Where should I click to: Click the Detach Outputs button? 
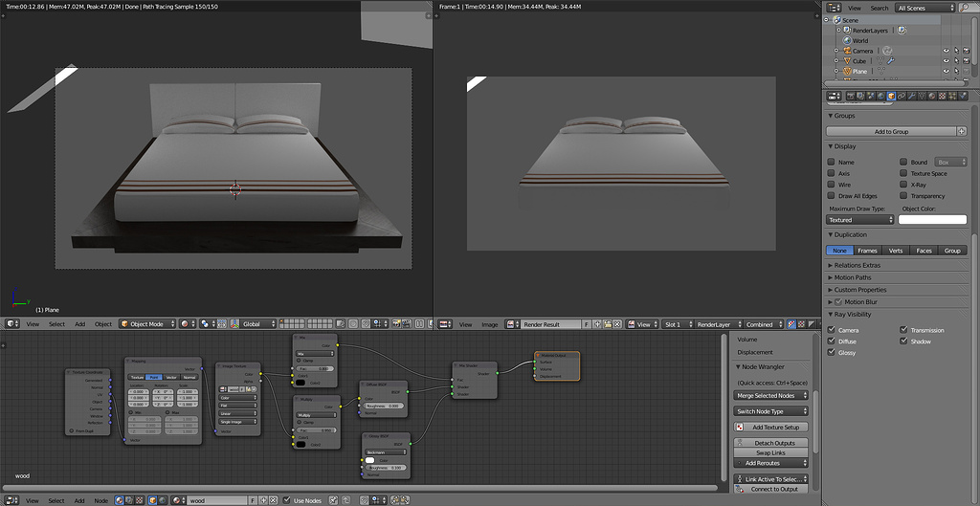[770, 442]
